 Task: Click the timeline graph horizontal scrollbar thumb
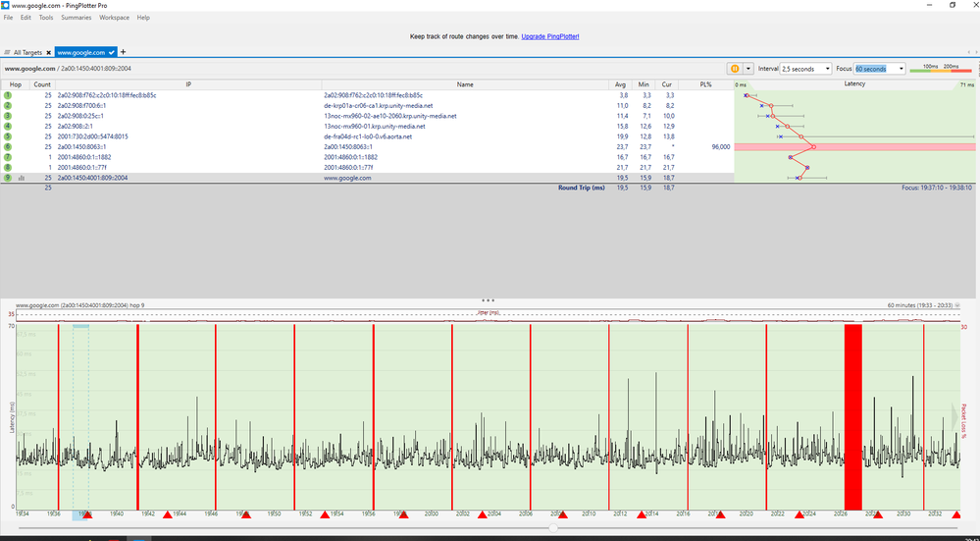[x=554, y=528]
